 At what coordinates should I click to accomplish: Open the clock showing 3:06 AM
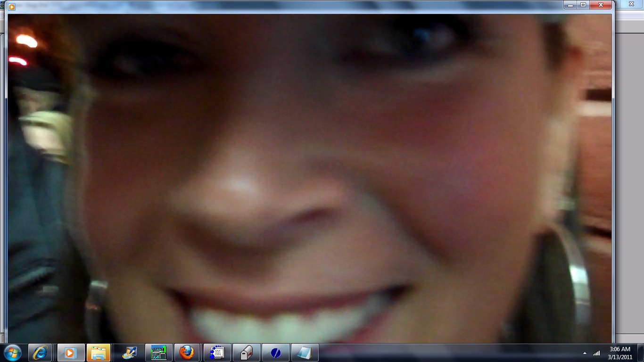click(619, 353)
